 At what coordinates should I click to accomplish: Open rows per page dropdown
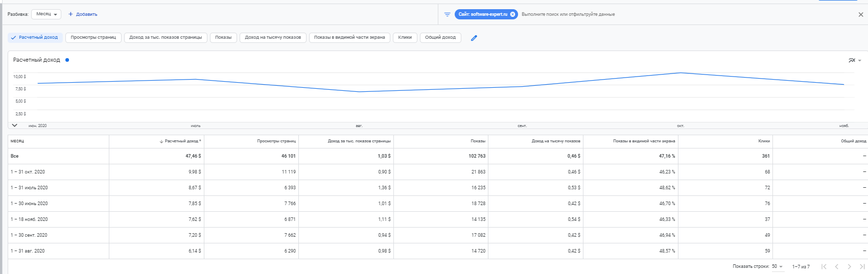coord(777,266)
